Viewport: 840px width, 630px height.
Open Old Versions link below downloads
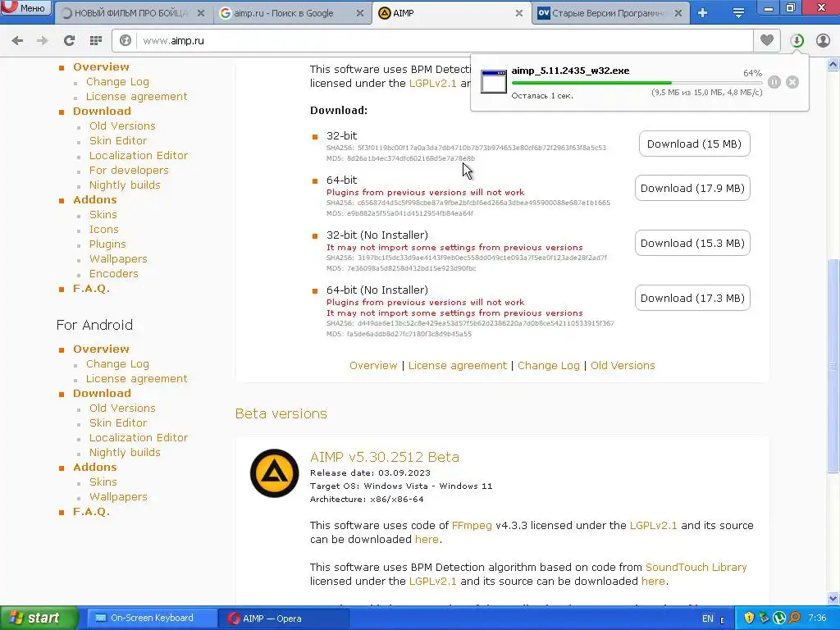623,365
